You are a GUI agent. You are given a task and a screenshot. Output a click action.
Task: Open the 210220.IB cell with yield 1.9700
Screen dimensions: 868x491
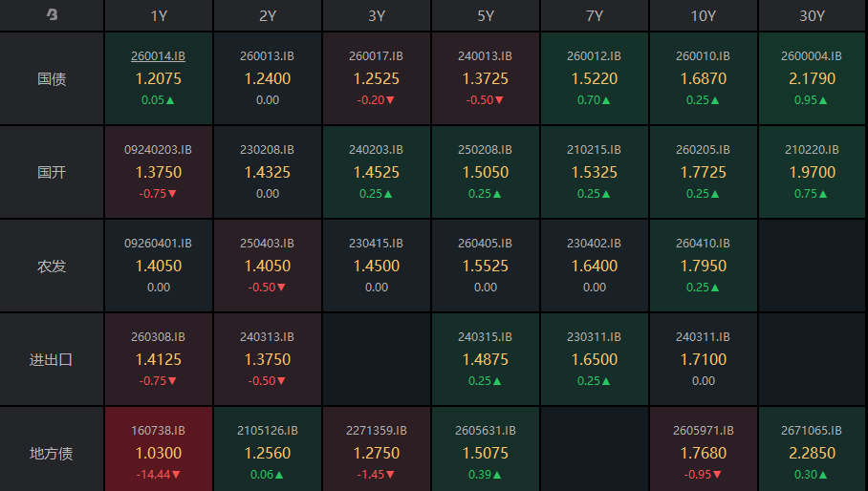[x=813, y=172]
